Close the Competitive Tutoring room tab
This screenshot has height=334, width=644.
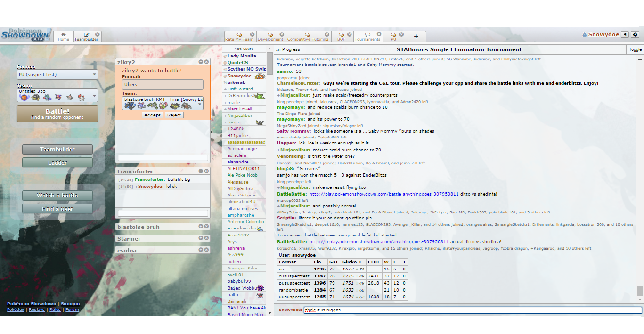point(326,34)
